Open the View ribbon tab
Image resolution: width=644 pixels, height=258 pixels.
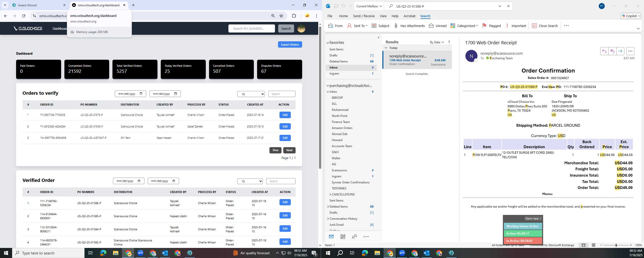click(383, 16)
